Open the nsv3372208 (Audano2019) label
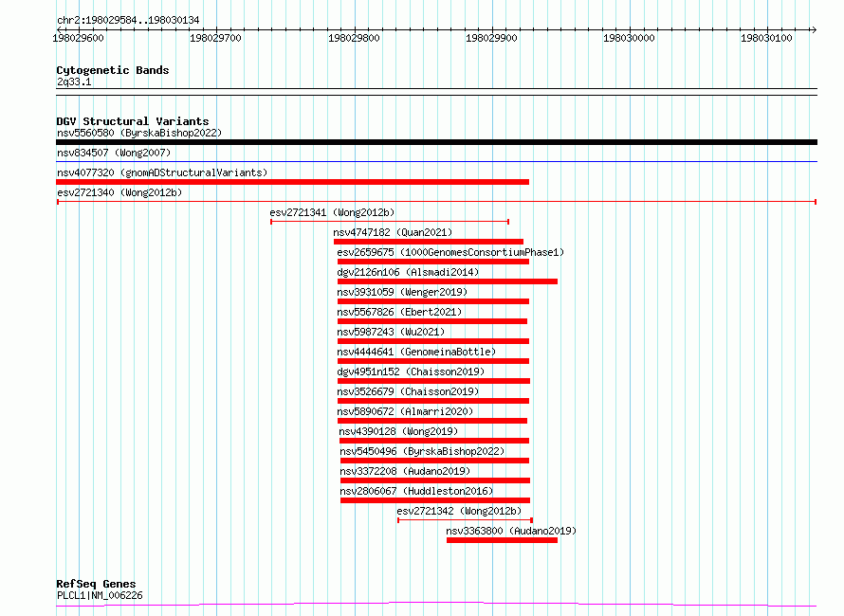The image size is (844, 616). pos(405,471)
